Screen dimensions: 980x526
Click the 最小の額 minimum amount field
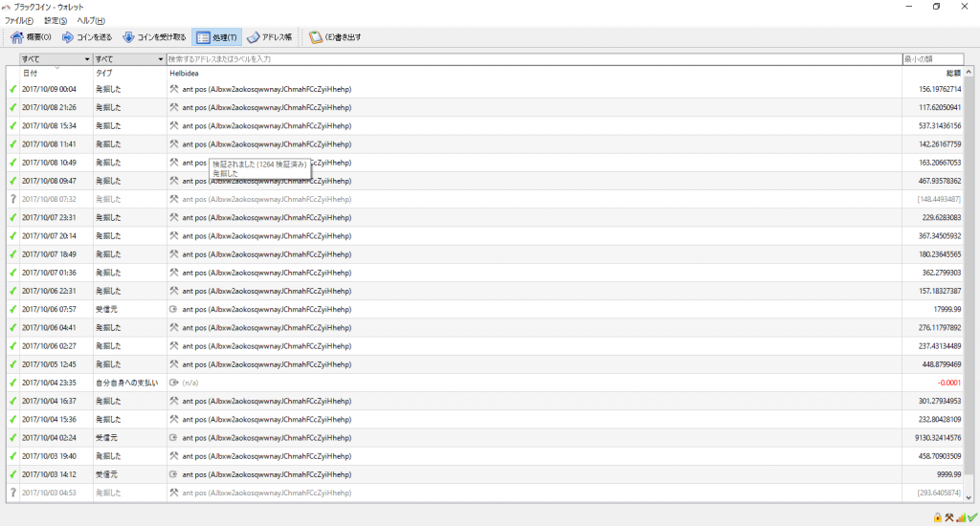(932, 59)
